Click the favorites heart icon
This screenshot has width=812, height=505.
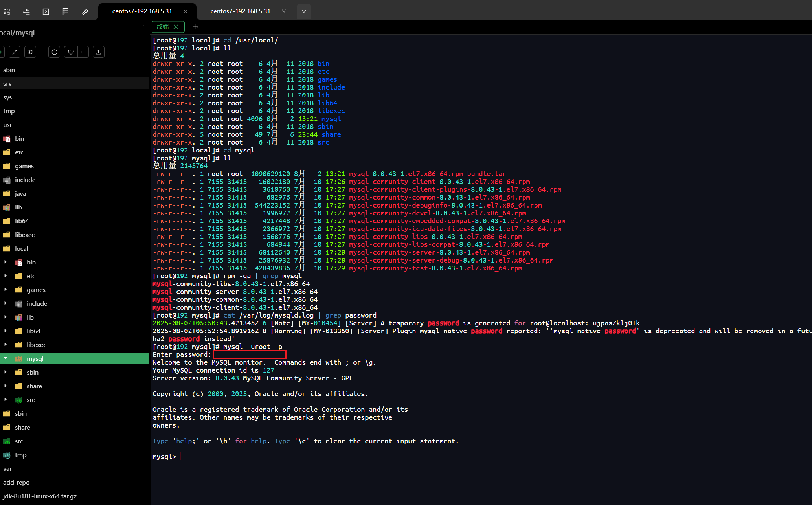(x=70, y=51)
